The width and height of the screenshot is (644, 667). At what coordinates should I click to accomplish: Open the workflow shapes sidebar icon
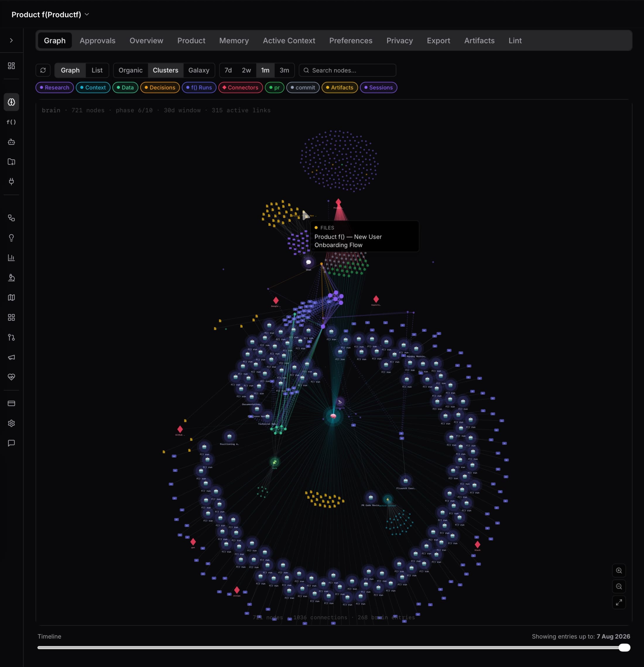[11, 218]
